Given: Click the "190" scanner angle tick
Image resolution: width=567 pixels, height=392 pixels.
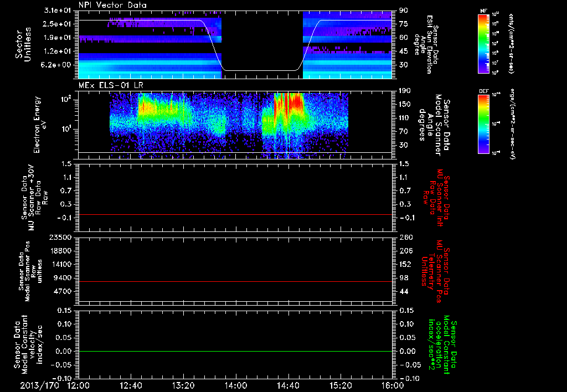Looking at the screenshot, I should tap(405, 91).
